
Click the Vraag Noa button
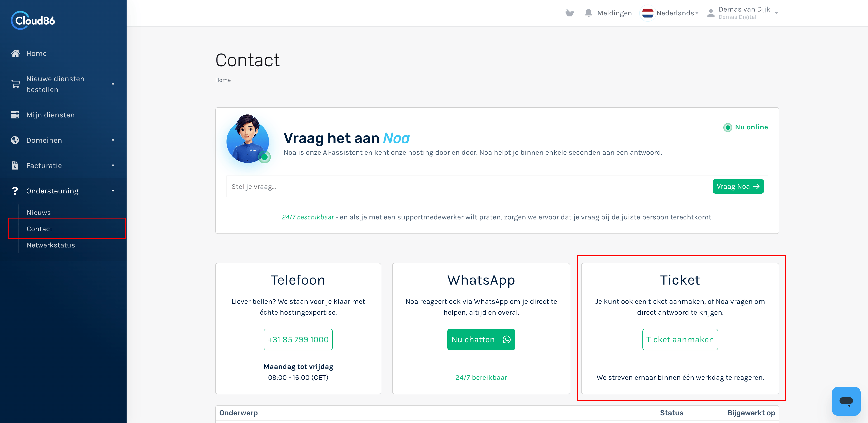[x=738, y=187]
